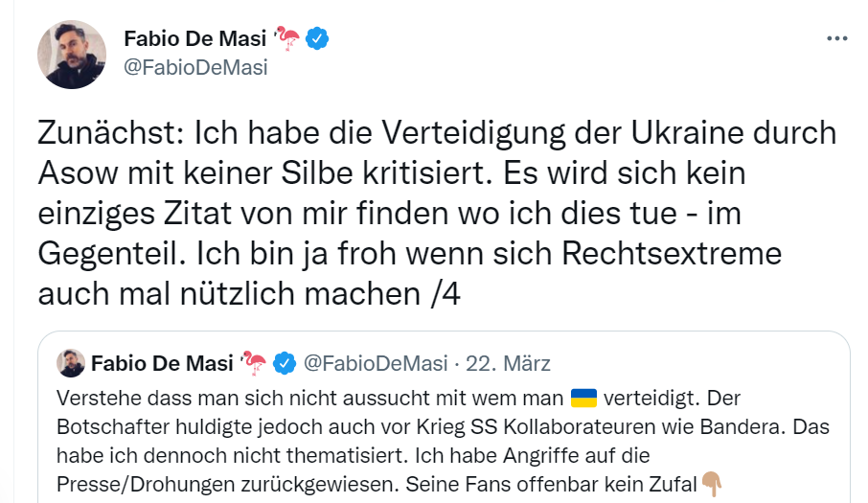Click the flamingo emoji in quoted tweet header
This screenshot has height=503, width=868.
[x=254, y=363]
